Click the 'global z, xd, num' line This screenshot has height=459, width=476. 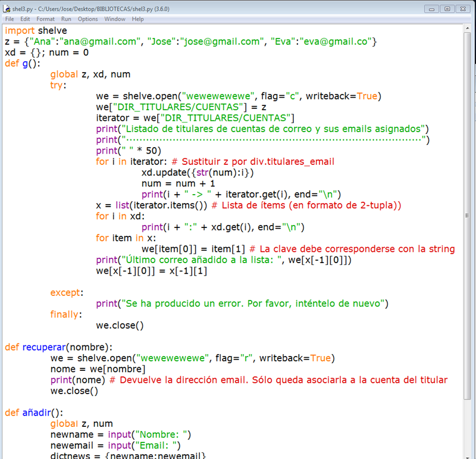tap(90, 74)
